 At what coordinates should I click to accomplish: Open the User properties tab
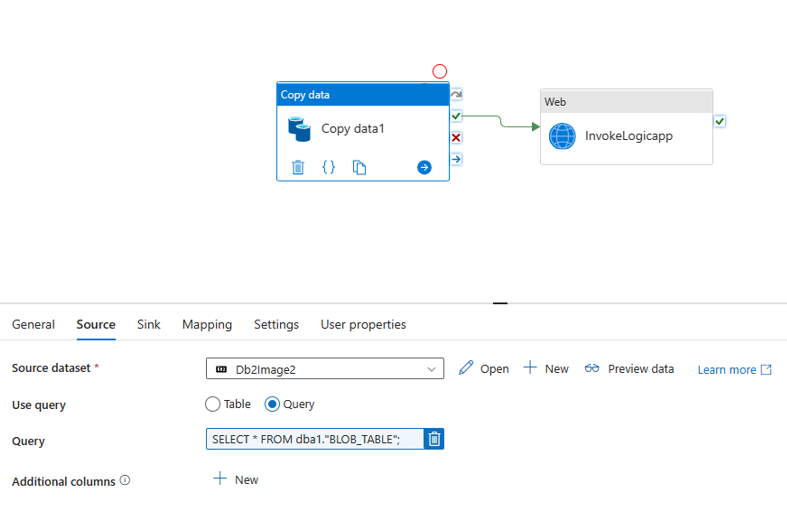(363, 325)
